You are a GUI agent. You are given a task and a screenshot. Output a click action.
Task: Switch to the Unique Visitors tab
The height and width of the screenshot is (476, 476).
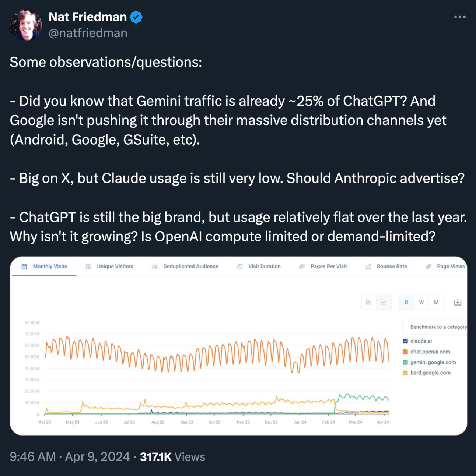115,267
